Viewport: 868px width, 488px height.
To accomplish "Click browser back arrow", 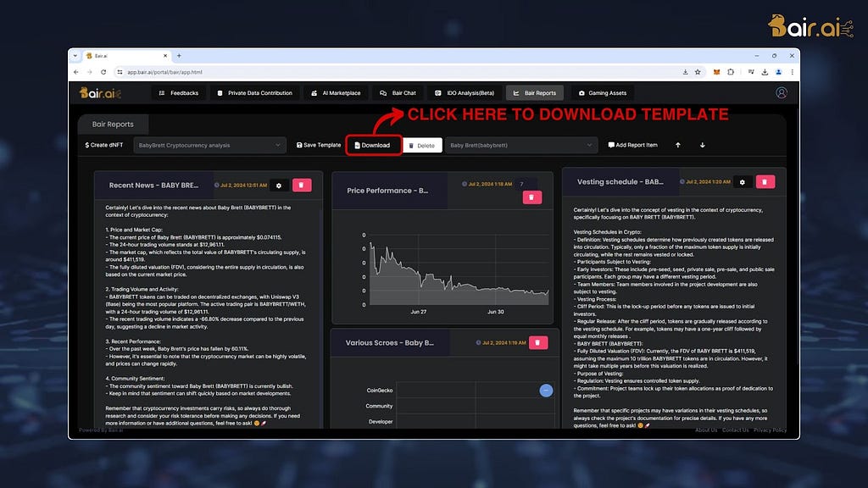I will [76, 72].
